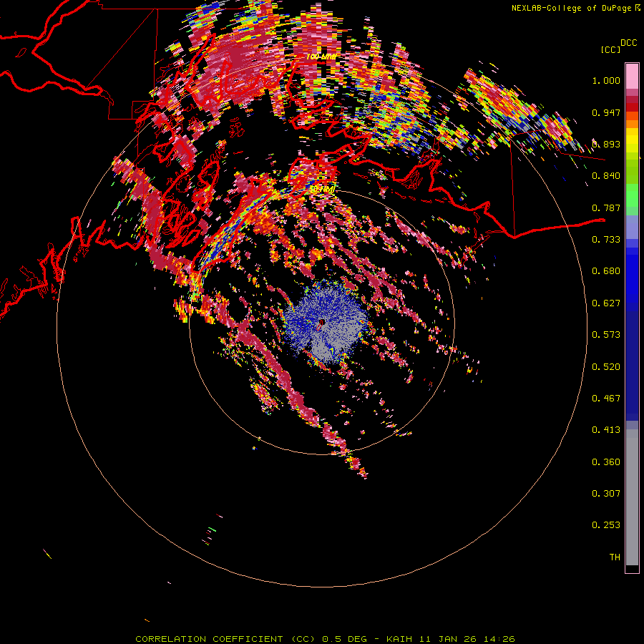
Task: Select the 0.253 legend value
Action: pos(606,525)
